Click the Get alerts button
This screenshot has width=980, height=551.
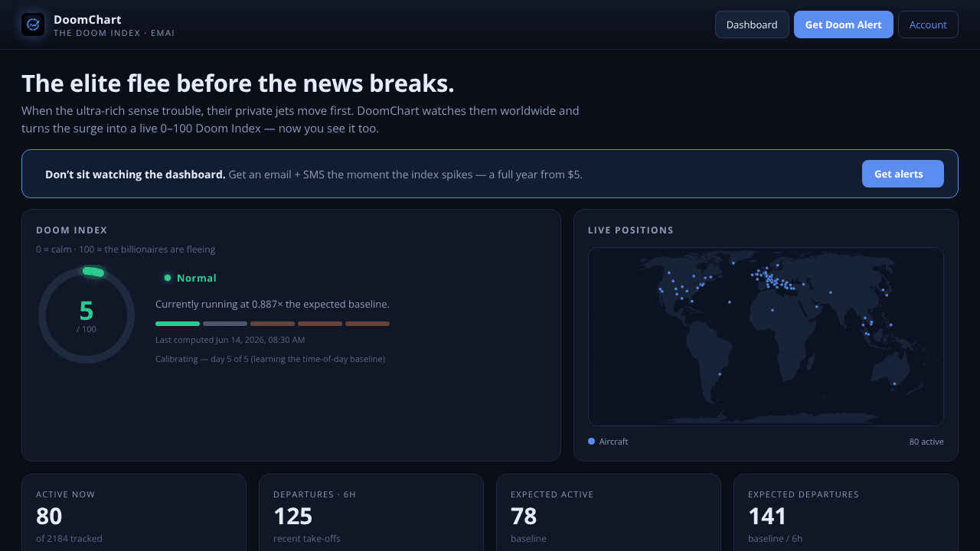pos(903,174)
